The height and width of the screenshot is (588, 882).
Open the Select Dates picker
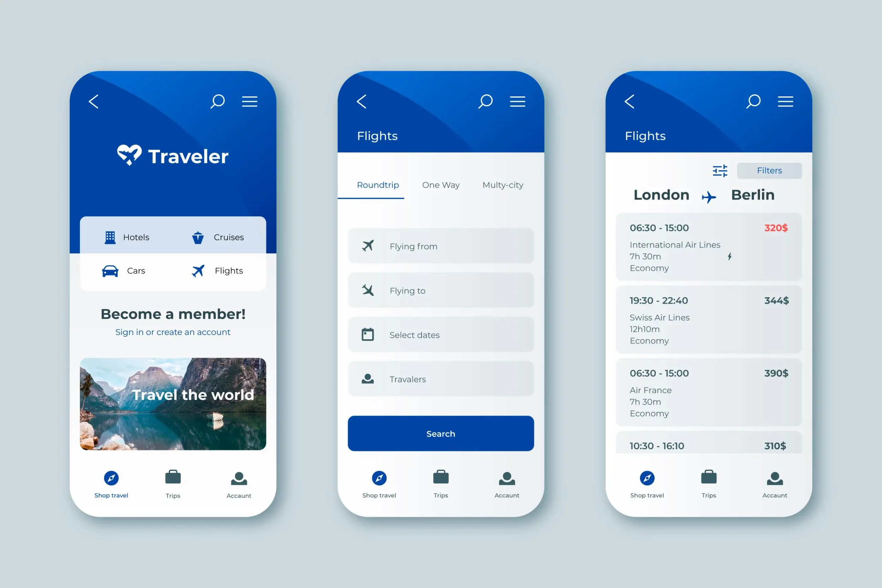[440, 335]
